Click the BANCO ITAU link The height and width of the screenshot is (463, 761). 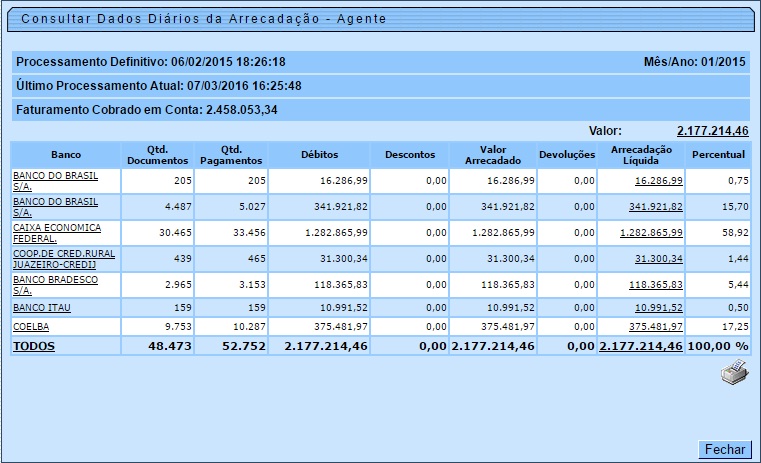(x=41, y=308)
